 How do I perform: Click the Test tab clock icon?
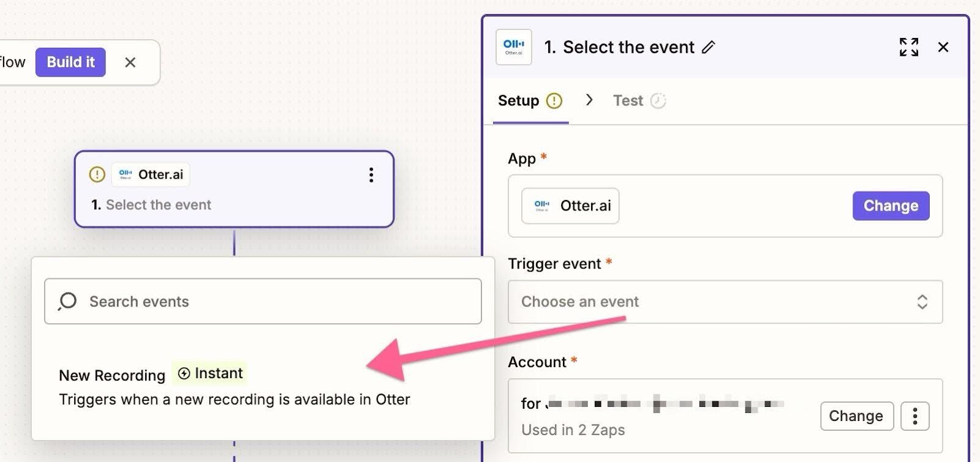(658, 101)
